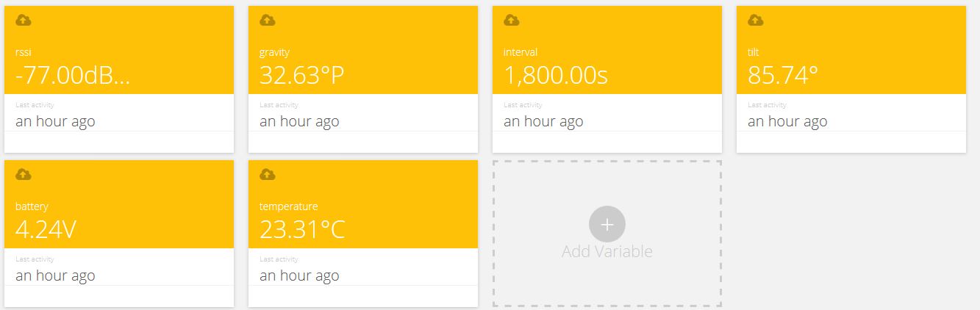Click the plus icon to add variable
The image size is (980, 310).
tap(607, 225)
